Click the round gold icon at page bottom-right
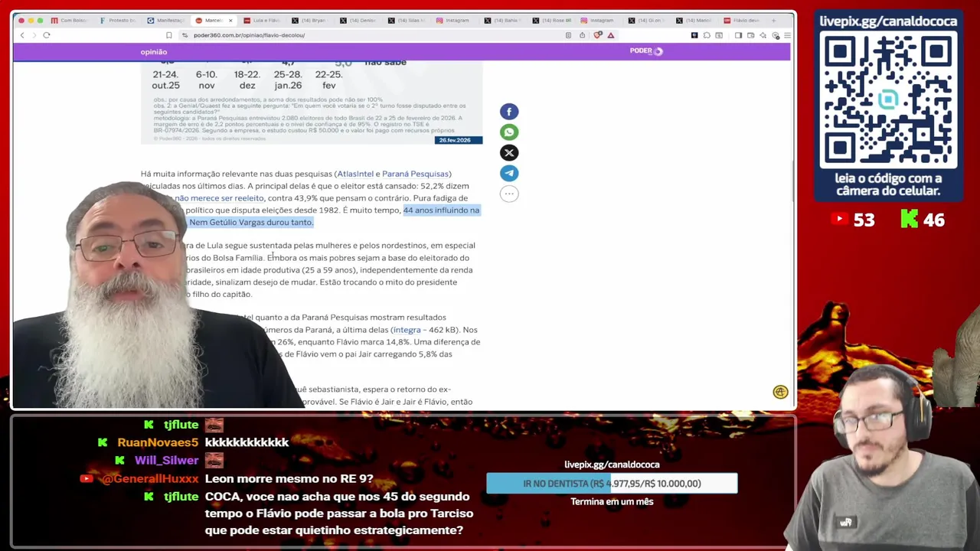Viewport: 980px width, 551px height. pos(780,392)
